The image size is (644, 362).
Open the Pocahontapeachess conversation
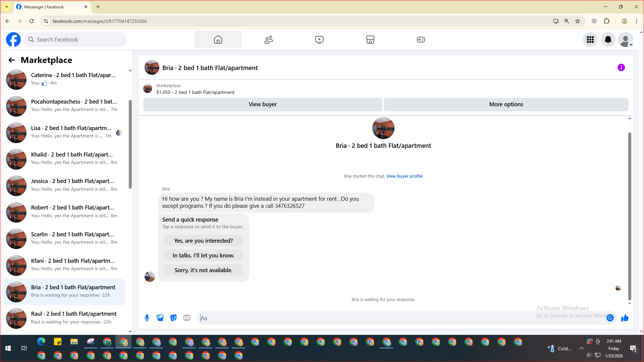[64, 106]
